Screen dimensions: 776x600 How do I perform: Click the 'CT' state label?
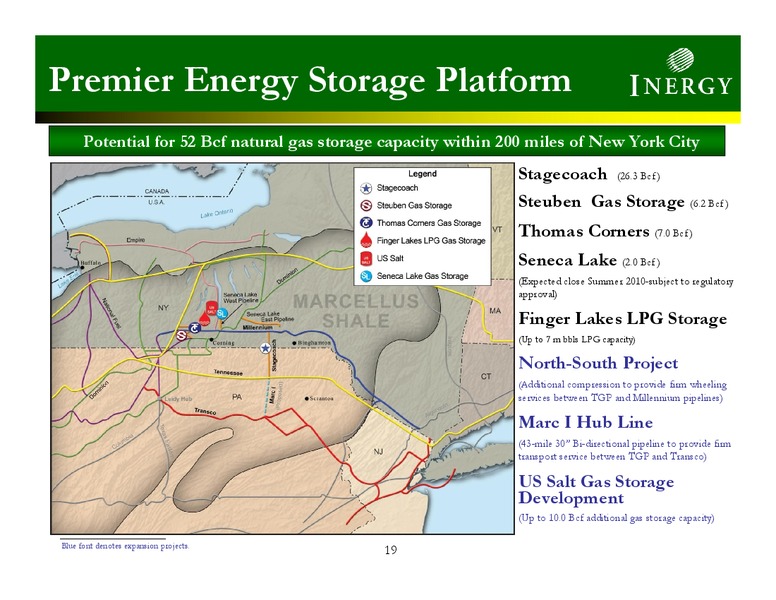pos(486,377)
